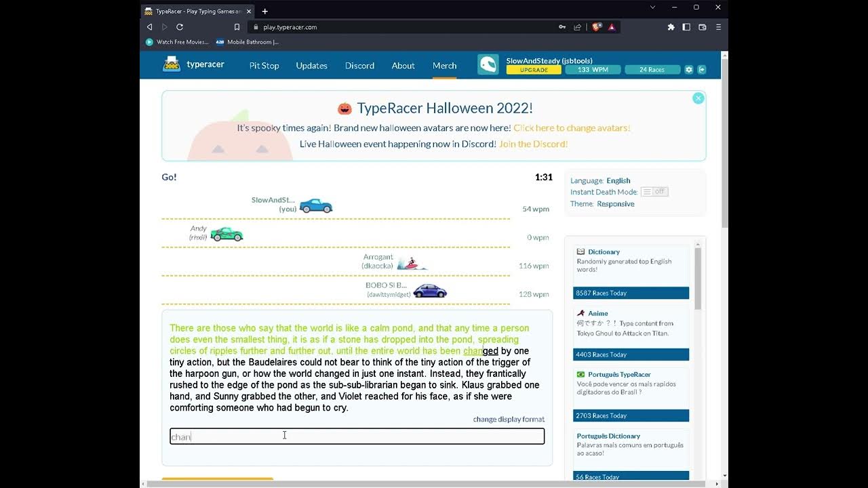868x488 pixels.
Task: Click Arrogant's jet ski vehicle
Action: click(412, 264)
